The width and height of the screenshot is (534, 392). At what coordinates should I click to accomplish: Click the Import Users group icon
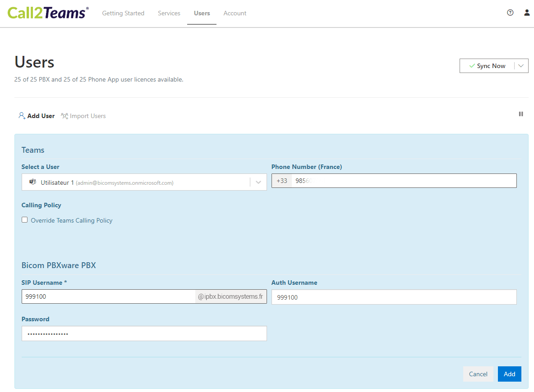pyautogui.click(x=64, y=116)
